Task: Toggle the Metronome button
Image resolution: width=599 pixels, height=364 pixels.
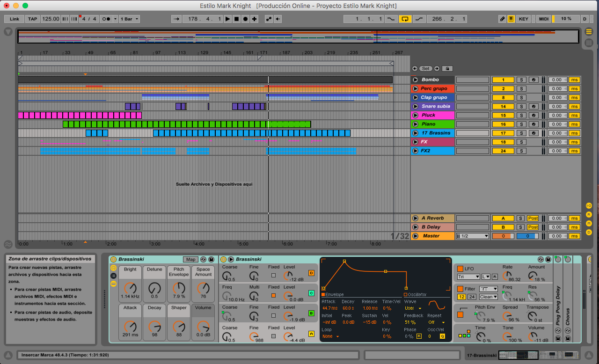Action: pyautogui.click(x=107, y=19)
